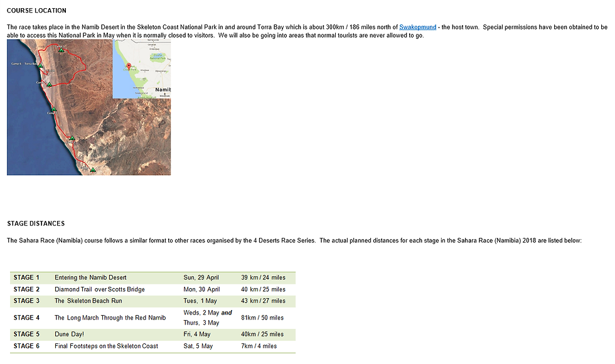Select the Camp 5 tent marker
Image resolution: width=615 pixels, height=364 pixels.
pos(61,50)
